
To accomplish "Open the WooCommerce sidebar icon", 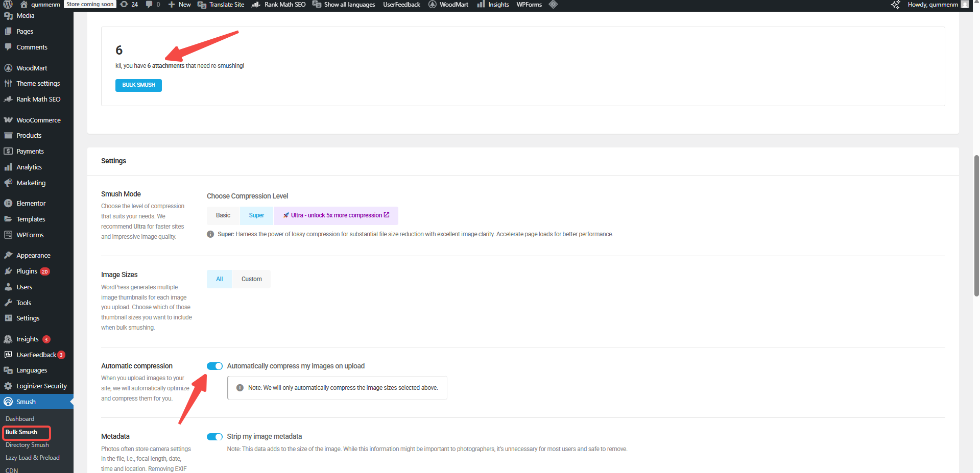I will click(9, 120).
